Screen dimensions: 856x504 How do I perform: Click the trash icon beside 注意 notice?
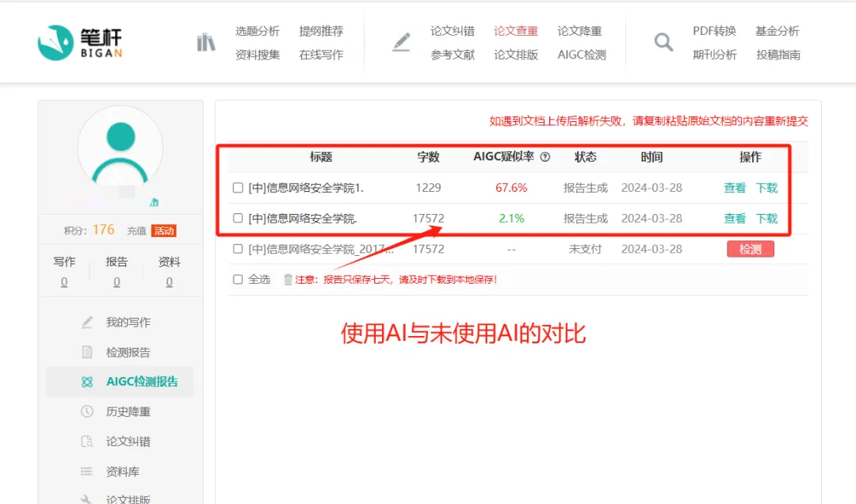pyautogui.click(x=288, y=279)
